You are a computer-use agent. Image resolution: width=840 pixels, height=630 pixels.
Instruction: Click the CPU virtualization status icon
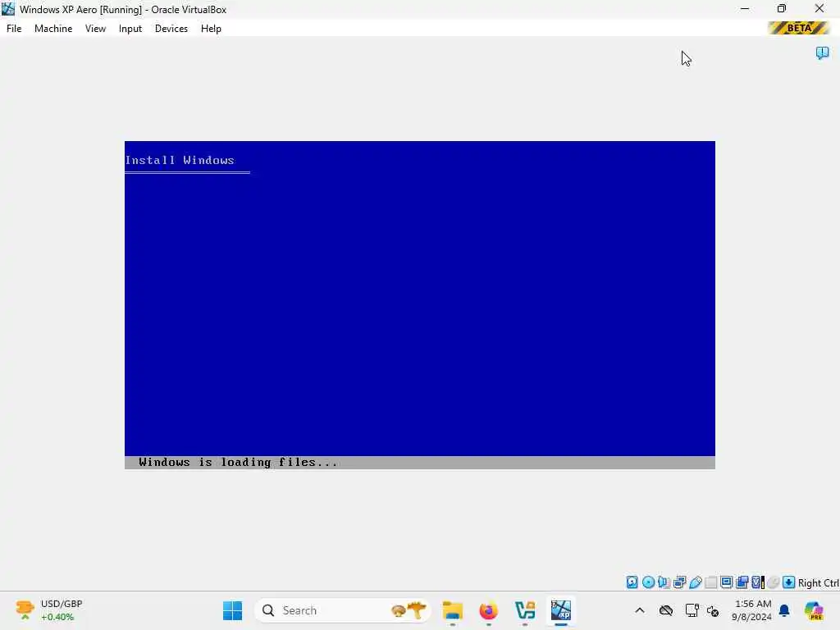tap(758, 582)
